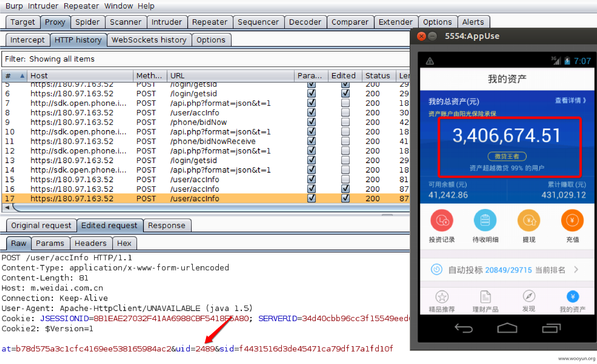
Task: Switch to the Decoder tab
Action: pyautogui.click(x=305, y=22)
